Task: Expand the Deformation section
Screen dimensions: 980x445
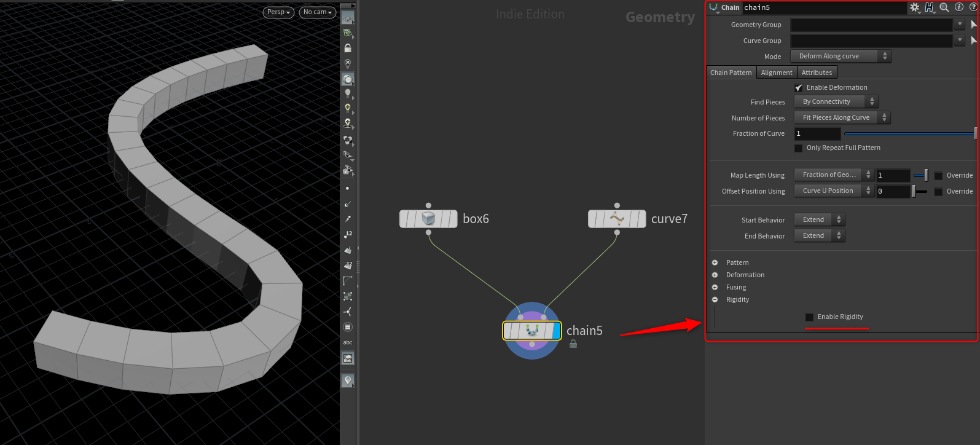Action: pyautogui.click(x=715, y=275)
